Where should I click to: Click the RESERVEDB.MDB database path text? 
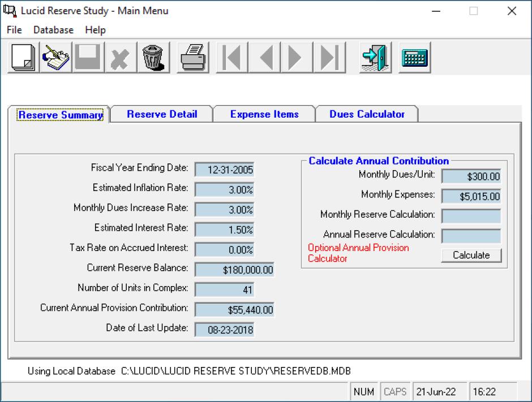click(236, 371)
